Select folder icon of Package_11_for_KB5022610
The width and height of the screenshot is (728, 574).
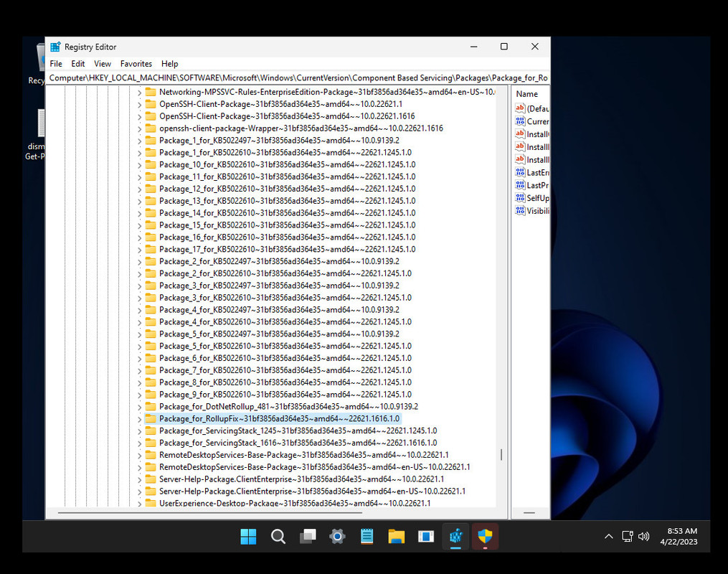point(151,177)
